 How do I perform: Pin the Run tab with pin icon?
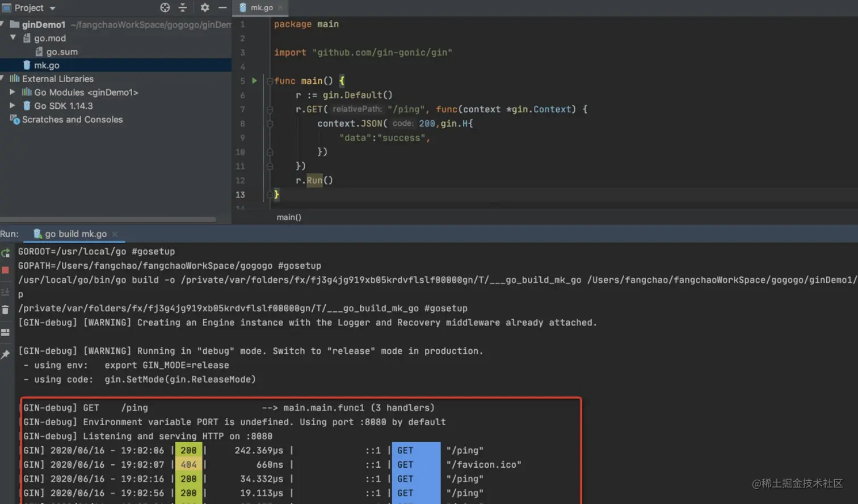6,354
